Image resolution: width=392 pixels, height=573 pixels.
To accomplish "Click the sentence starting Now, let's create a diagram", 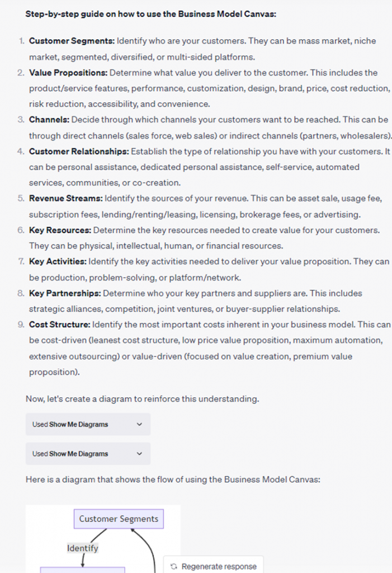I will point(142,399).
